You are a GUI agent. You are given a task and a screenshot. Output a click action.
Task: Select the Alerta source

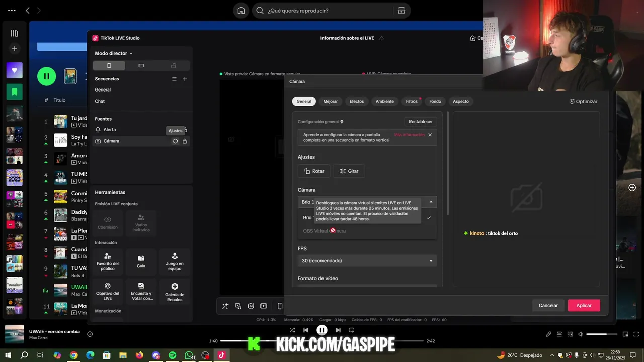(109, 130)
